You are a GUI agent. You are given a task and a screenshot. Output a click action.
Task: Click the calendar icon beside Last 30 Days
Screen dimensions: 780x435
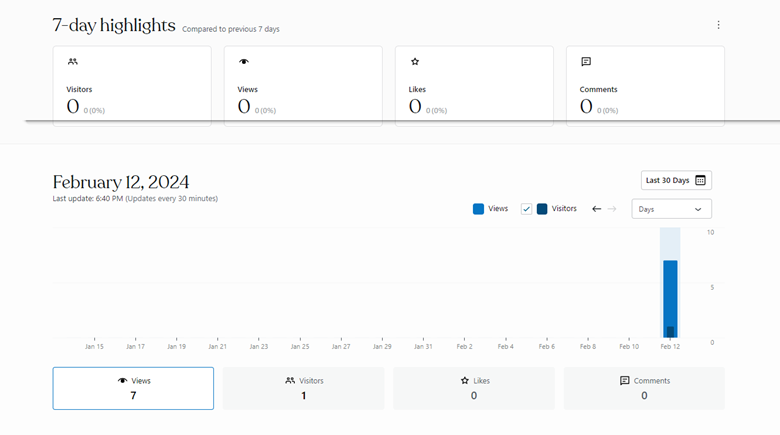pyautogui.click(x=700, y=180)
